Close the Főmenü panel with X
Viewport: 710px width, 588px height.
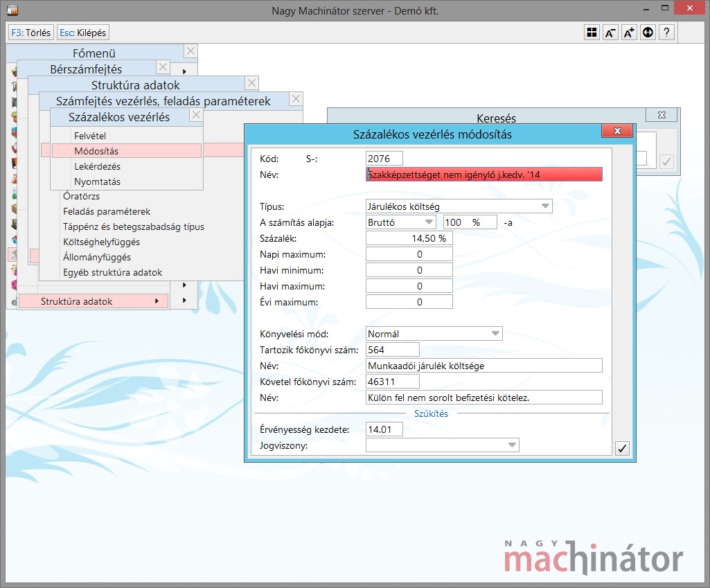(x=191, y=51)
